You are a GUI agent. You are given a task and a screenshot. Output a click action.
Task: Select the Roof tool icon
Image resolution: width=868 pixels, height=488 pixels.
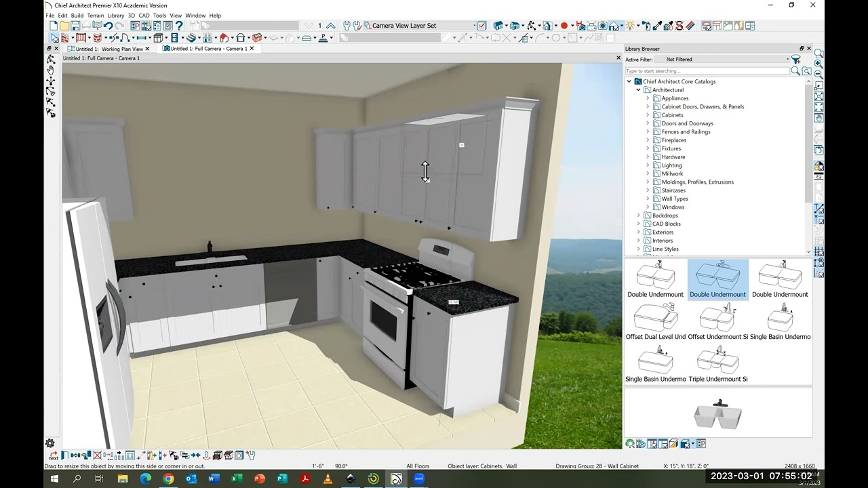pyautogui.click(x=224, y=38)
